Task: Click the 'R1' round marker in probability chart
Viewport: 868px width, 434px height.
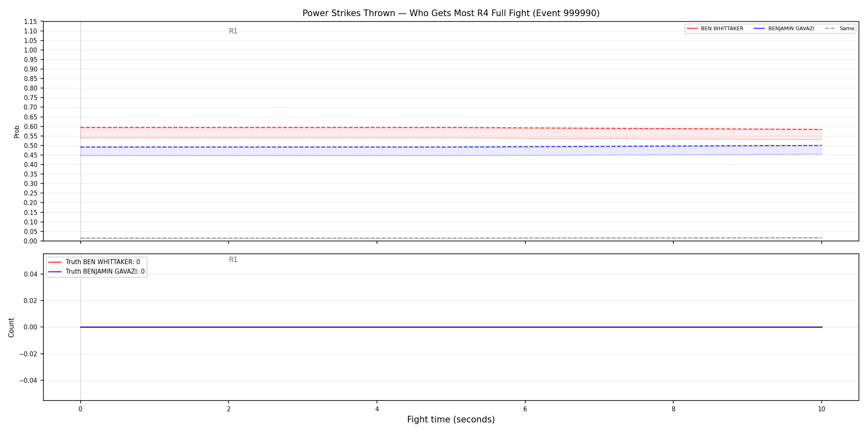Action: click(x=233, y=31)
